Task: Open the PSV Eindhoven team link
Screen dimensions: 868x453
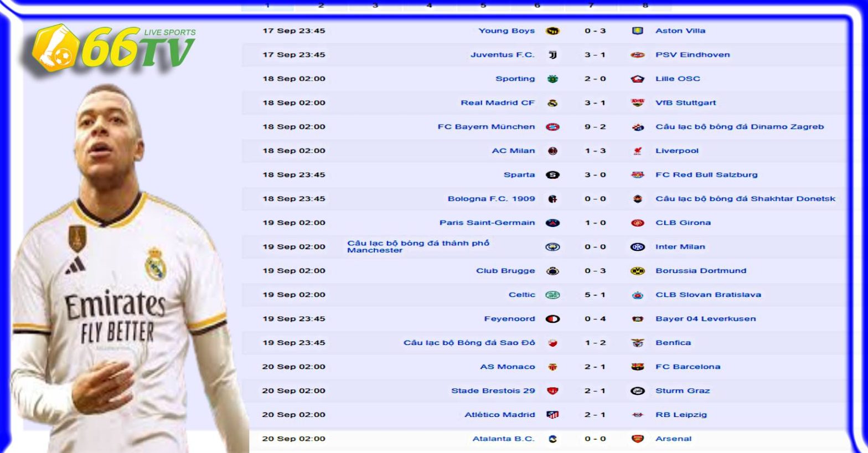Action: tap(693, 55)
